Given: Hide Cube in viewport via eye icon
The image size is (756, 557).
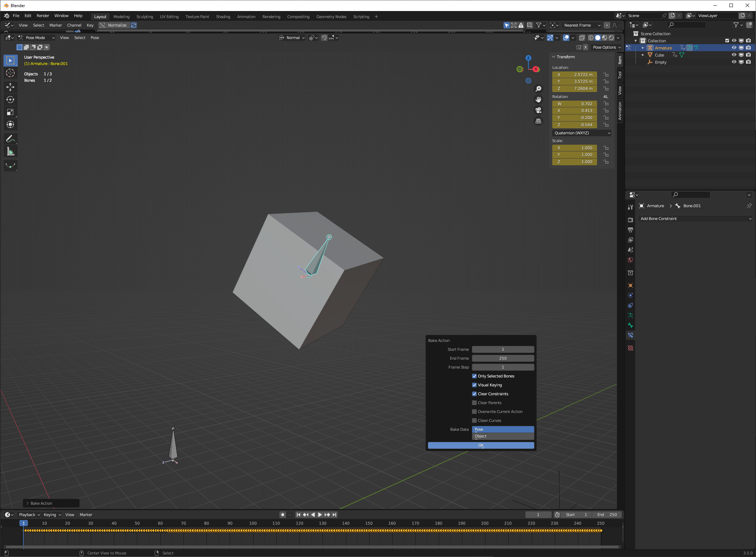Looking at the screenshot, I should point(734,55).
